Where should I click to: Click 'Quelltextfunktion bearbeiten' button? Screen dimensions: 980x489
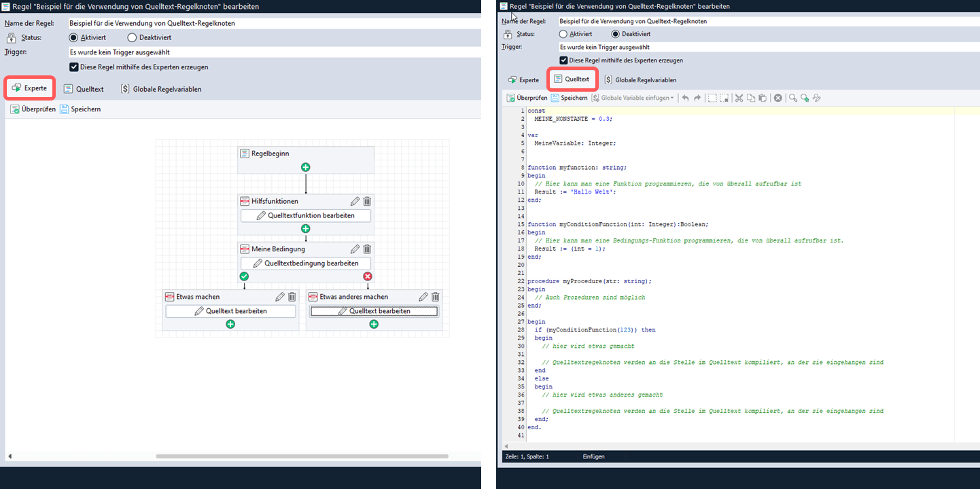(x=306, y=215)
